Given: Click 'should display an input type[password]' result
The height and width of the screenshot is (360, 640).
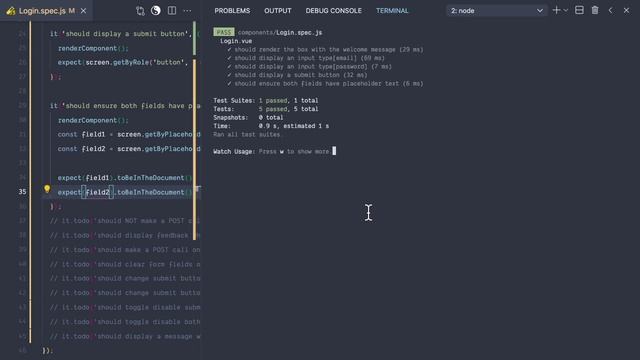Looking at the screenshot, I should (309, 67).
